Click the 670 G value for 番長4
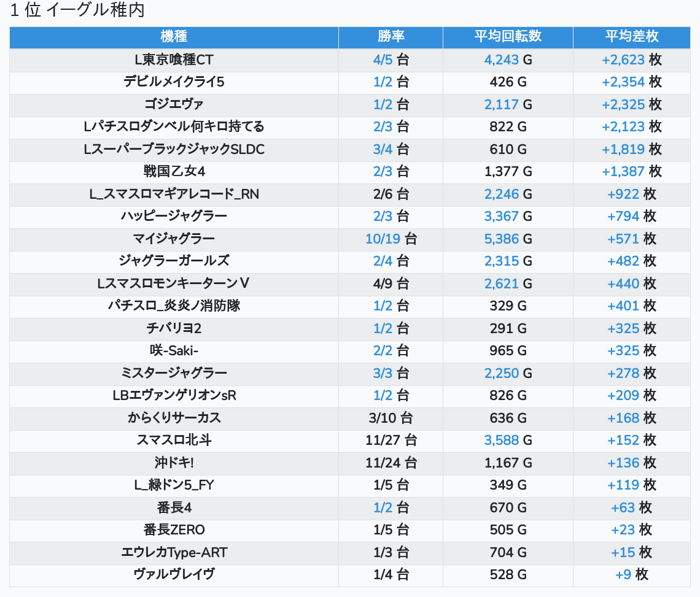This screenshot has height=597, width=700. click(x=508, y=508)
